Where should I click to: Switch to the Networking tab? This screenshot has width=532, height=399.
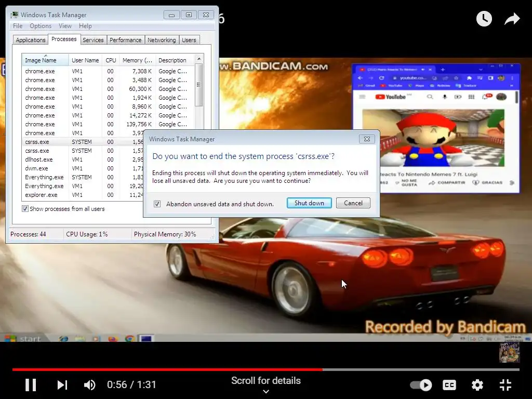[162, 40]
